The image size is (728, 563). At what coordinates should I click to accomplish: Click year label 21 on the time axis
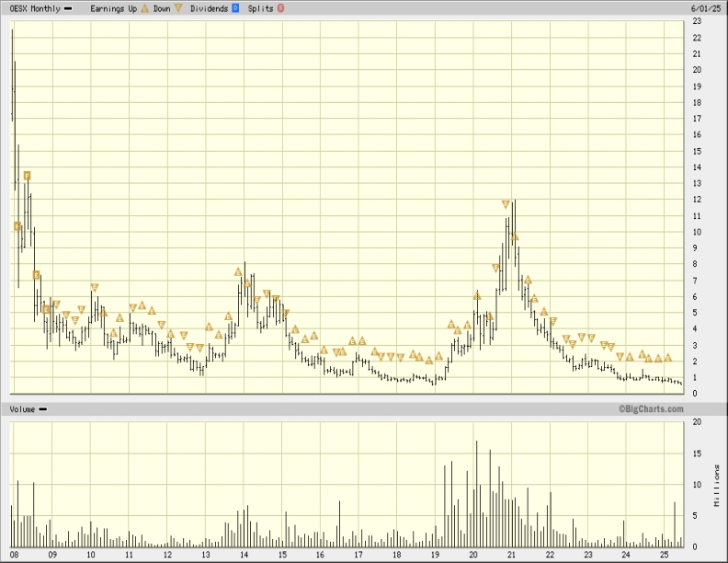click(511, 555)
